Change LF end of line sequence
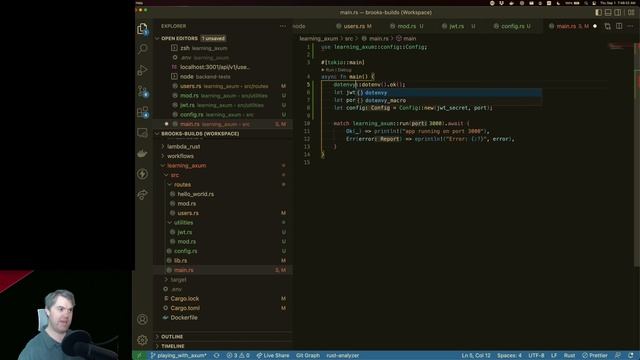 [x=554, y=356]
